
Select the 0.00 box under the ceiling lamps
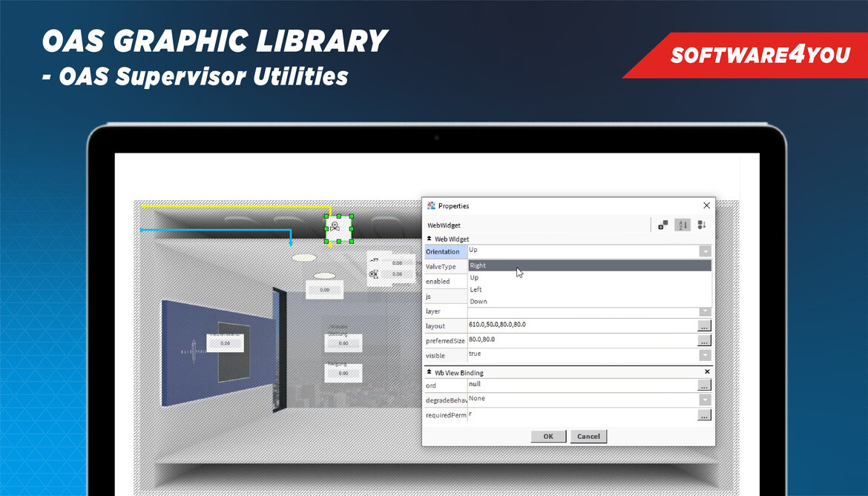click(x=324, y=290)
